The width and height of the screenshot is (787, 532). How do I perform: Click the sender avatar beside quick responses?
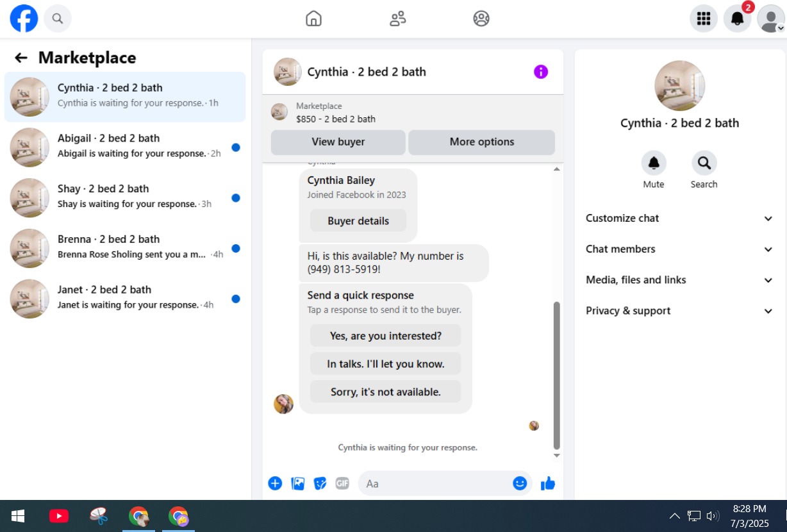[x=283, y=404]
